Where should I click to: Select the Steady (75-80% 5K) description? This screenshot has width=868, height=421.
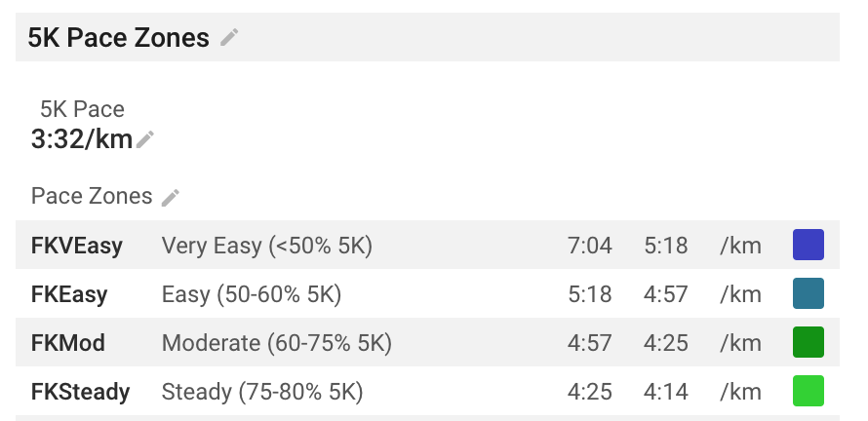[262, 392]
